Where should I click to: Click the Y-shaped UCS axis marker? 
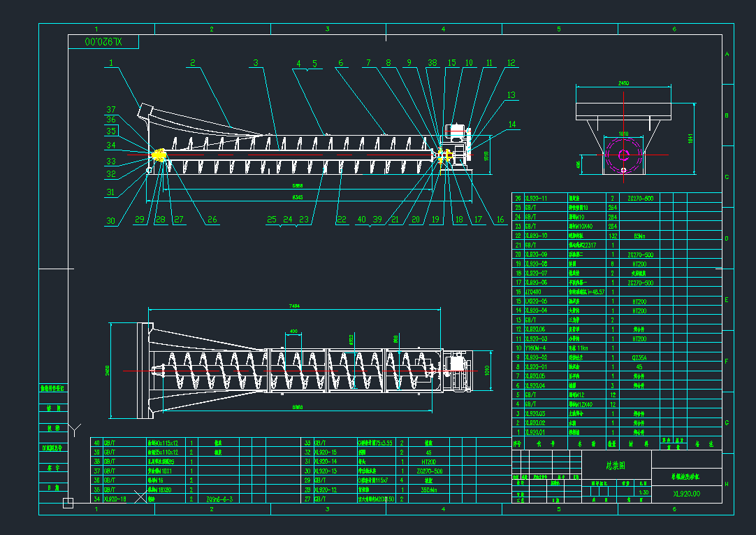click(x=76, y=427)
